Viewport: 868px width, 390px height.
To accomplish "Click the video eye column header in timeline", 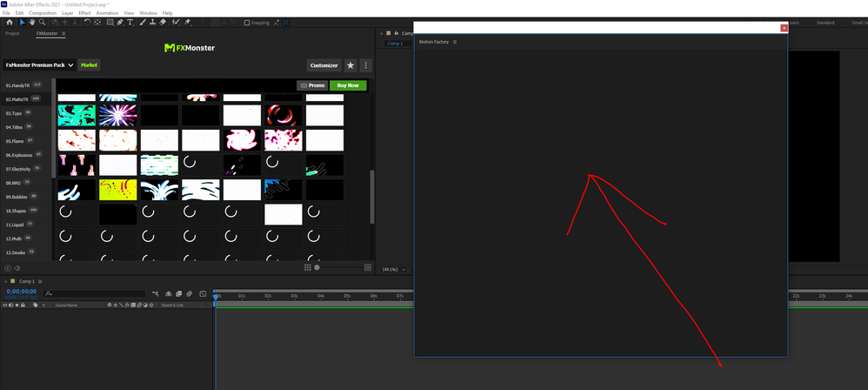I will pyautogui.click(x=5, y=306).
